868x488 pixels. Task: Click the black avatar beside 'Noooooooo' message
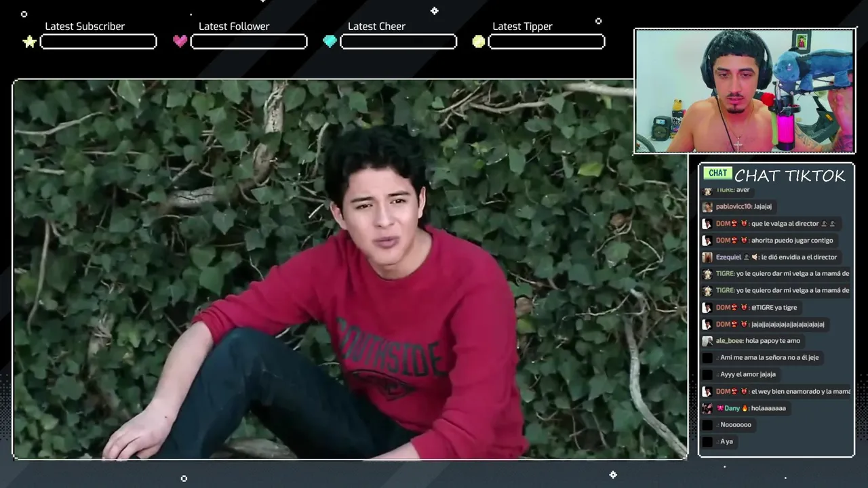coord(707,425)
